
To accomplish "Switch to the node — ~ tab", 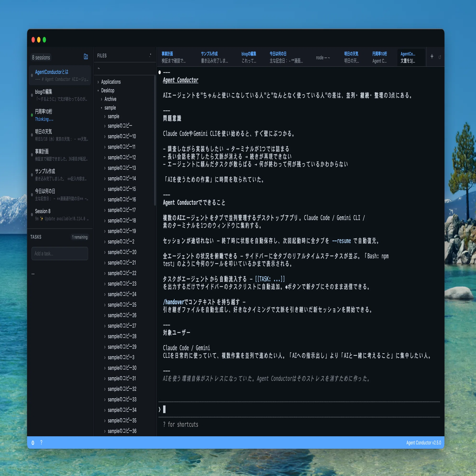I will point(323,57).
